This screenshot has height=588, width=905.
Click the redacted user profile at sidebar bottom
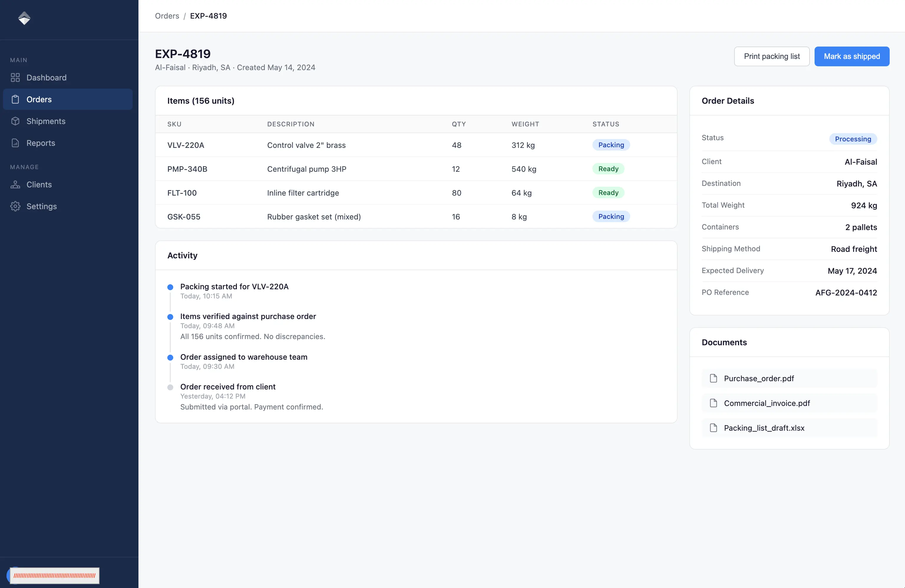[54, 575]
